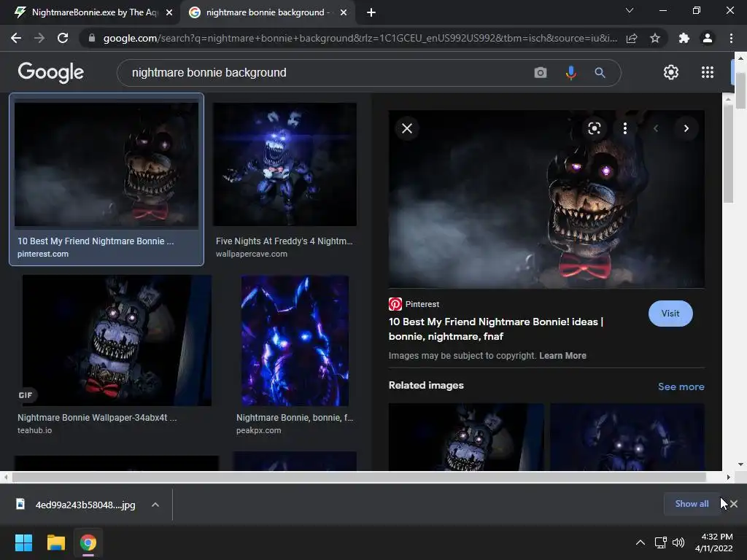This screenshot has height=560, width=747.
Task: Start voice search with microphone
Action: click(570, 72)
